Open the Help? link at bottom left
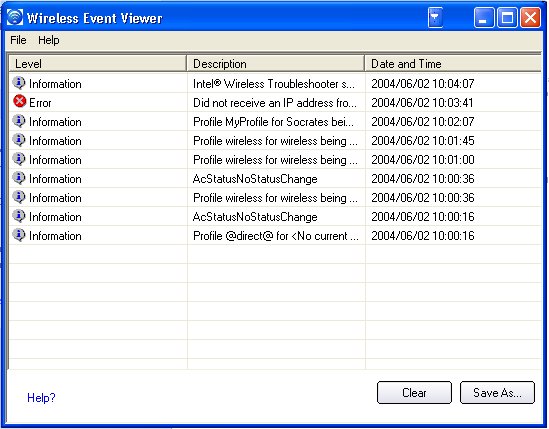 (x=41, y=398)
